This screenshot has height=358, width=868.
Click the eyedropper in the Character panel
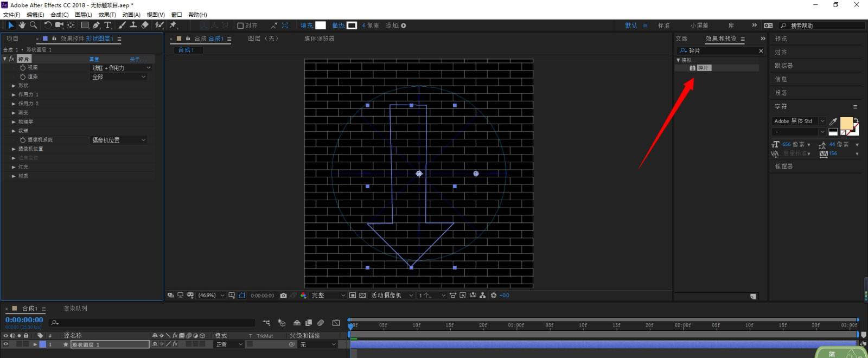[x=833, y=122]
